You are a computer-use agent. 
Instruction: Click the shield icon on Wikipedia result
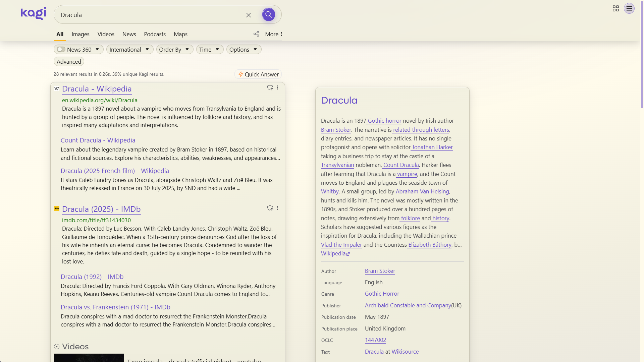click(270, 87)
